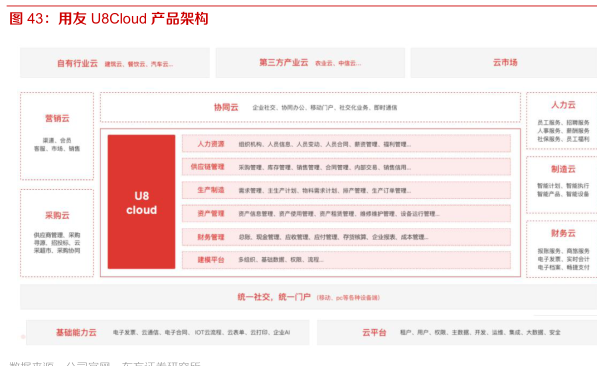Screen dimensions: 597x366
Task: Click the '组织机构、人员信息、人员变动...' row text
Action: pos(325,144)
